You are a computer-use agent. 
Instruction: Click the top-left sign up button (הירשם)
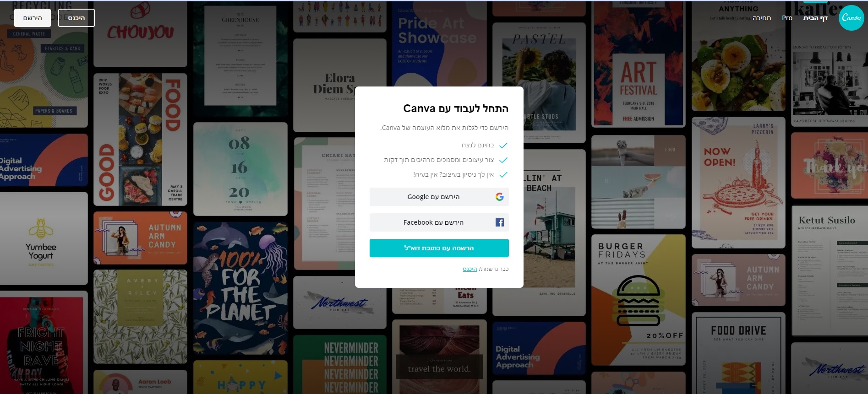click(33, 18)
